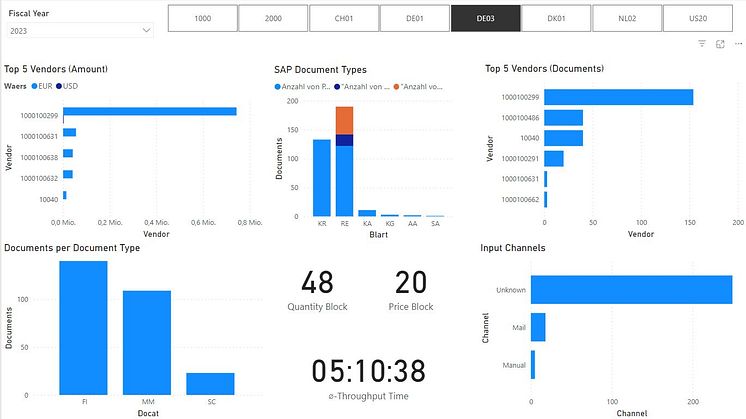
Task: Select the DK01 slicer button
Action: (x=556, y=18)
